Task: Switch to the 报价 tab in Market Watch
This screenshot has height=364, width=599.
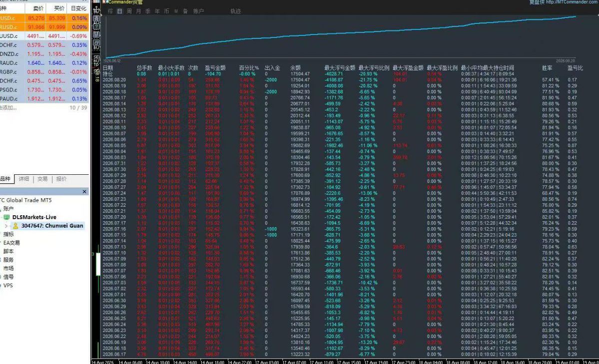Action: point(61,179)
